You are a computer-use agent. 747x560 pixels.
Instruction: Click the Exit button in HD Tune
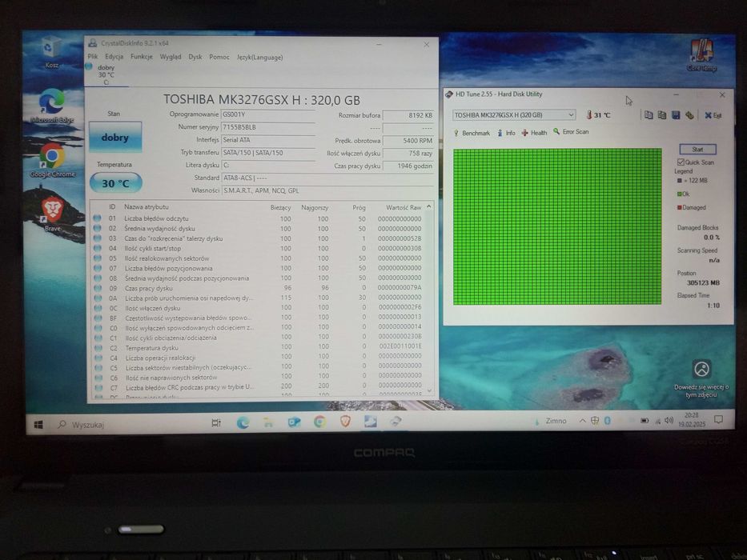click(x=713, y=115)
